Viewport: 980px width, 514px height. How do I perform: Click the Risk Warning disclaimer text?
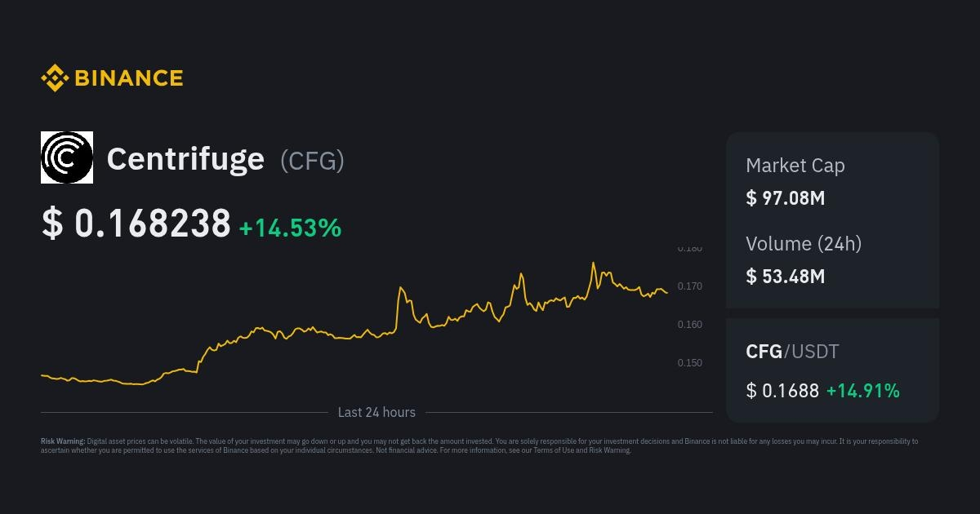(x=479, y=445)
